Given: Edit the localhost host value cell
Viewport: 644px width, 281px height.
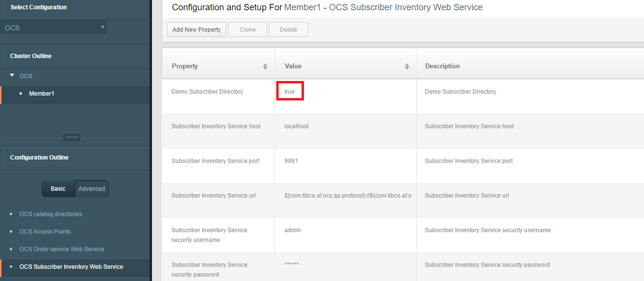Looking at the screenshot, I should (x=297, y=126).
